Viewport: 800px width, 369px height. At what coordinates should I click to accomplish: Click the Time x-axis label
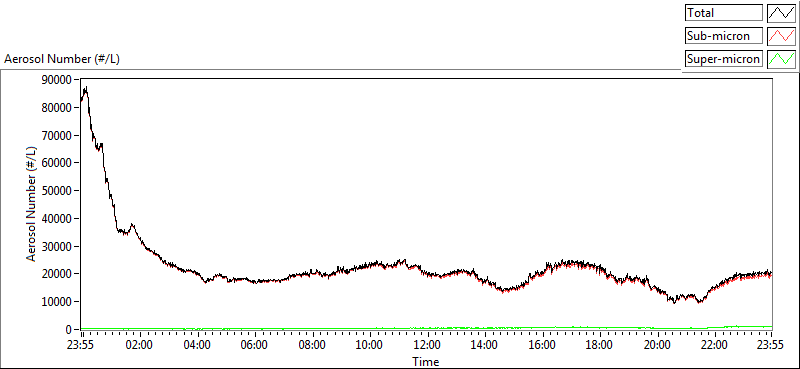coord(426,362)
